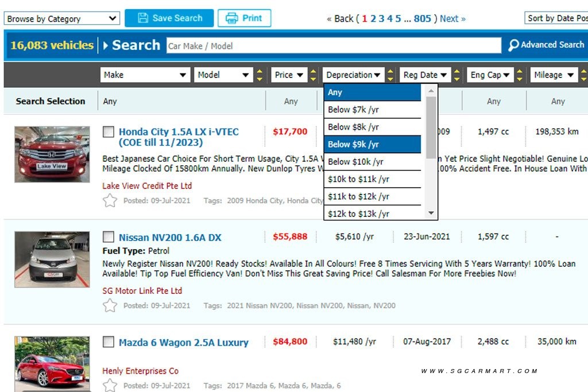Screen dimensions: 588x392
Task: Open dealer Lake View Credit Pte Ltd
Action: pyautogui.click(x=147, y=185)
